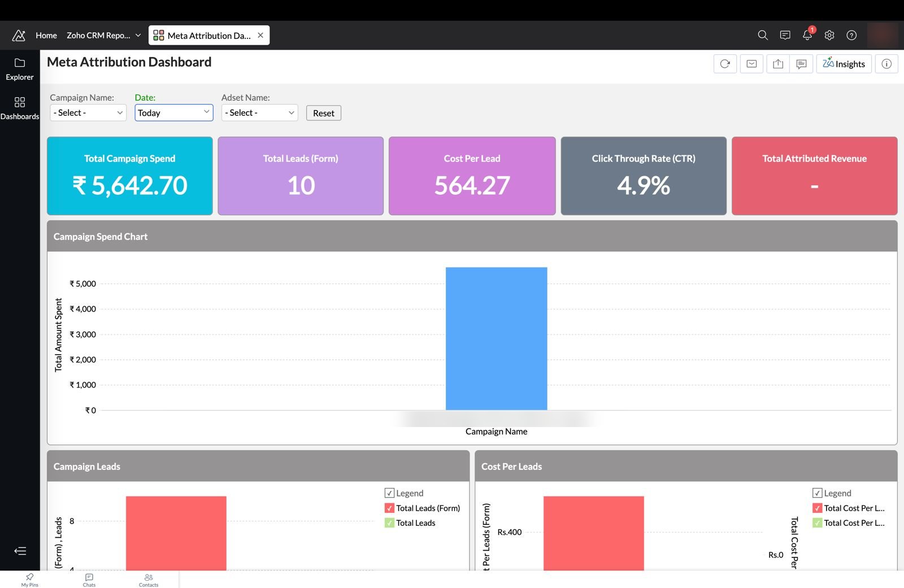Image resolution: width=904 pixels, height=588 pixels.
Task: Toggle the green Total Cost Per L... checkbox
Action: [x=817, y=523]
